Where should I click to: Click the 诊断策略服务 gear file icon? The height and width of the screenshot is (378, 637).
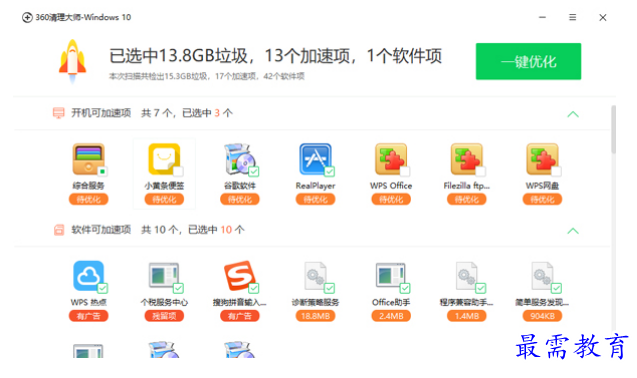[315, 276]
